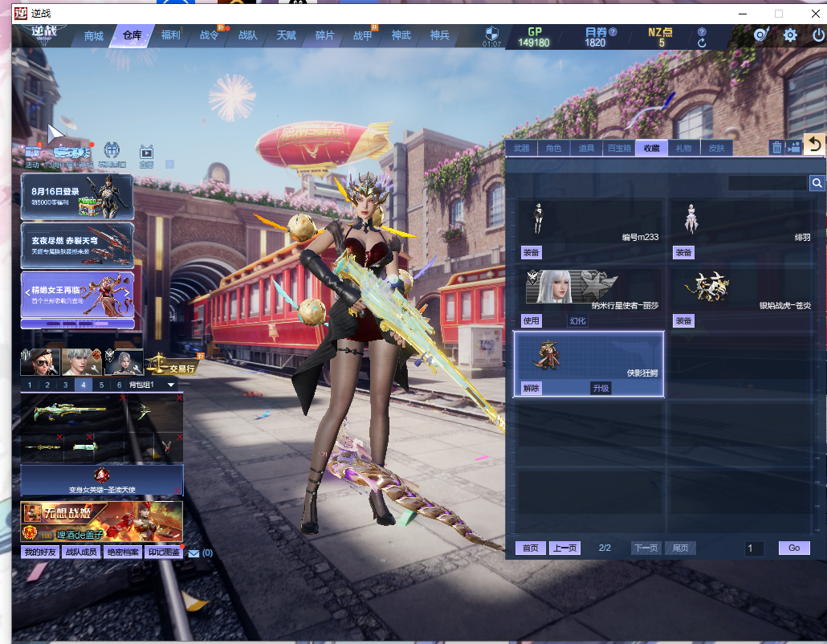Expand the 背包组1 backpack group dropdown
Image resolution: width=827 pixels, height=644 pixels.
[171, 385]
